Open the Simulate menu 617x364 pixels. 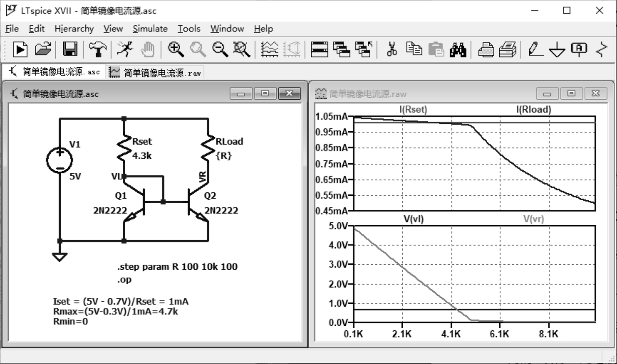click(x=150, y=29)
